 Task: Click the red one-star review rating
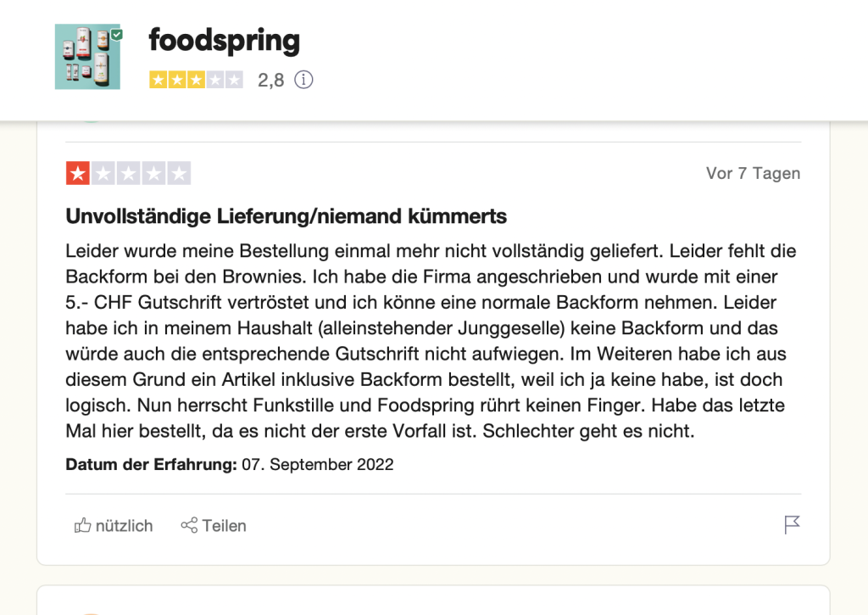coord(78,173)
